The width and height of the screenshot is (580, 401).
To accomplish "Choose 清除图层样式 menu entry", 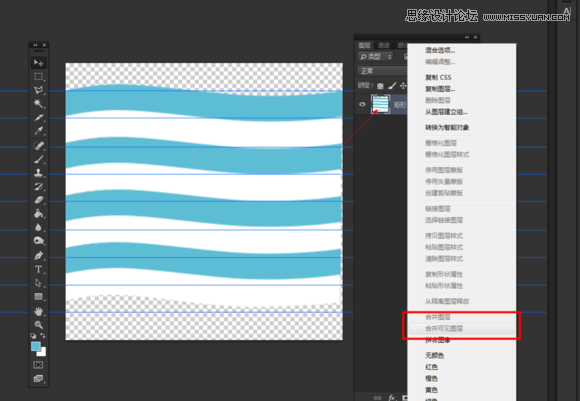I will pos(444,259).
